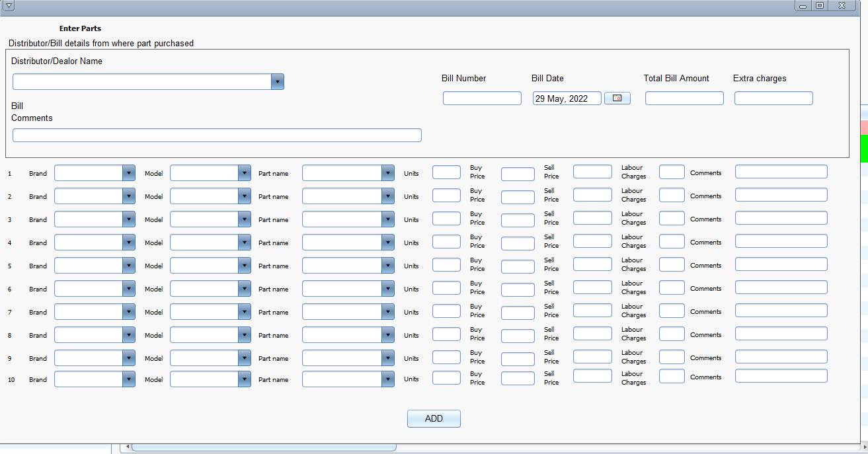Image resolution: width=868 pixels, height=454 pixels.
Task: Click the Bill Number input field
Action: coord(482,98)
